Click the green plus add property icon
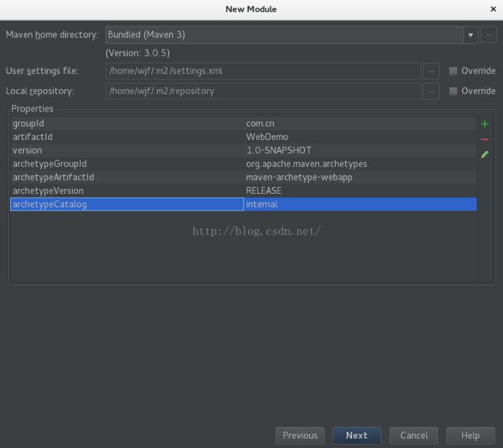503x448 pixels. point(485,124)
